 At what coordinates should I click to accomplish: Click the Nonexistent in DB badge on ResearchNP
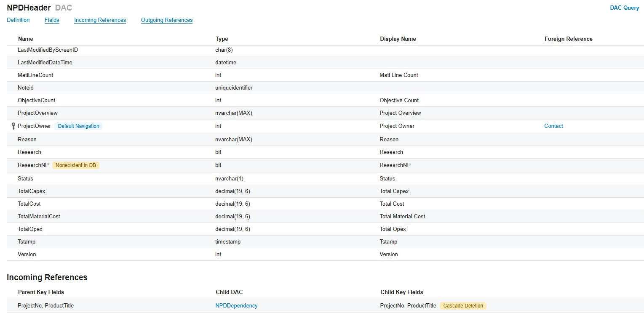[76, 165]
